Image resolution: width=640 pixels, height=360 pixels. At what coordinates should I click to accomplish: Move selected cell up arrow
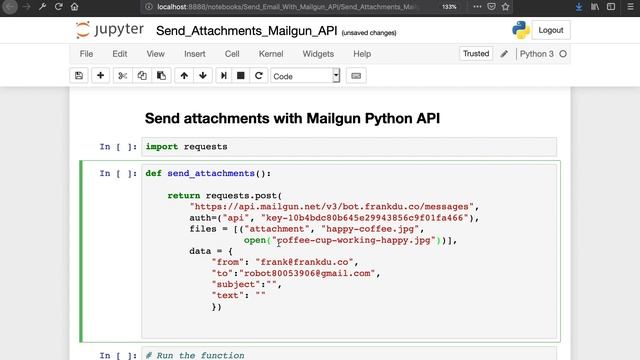point(184,76)
